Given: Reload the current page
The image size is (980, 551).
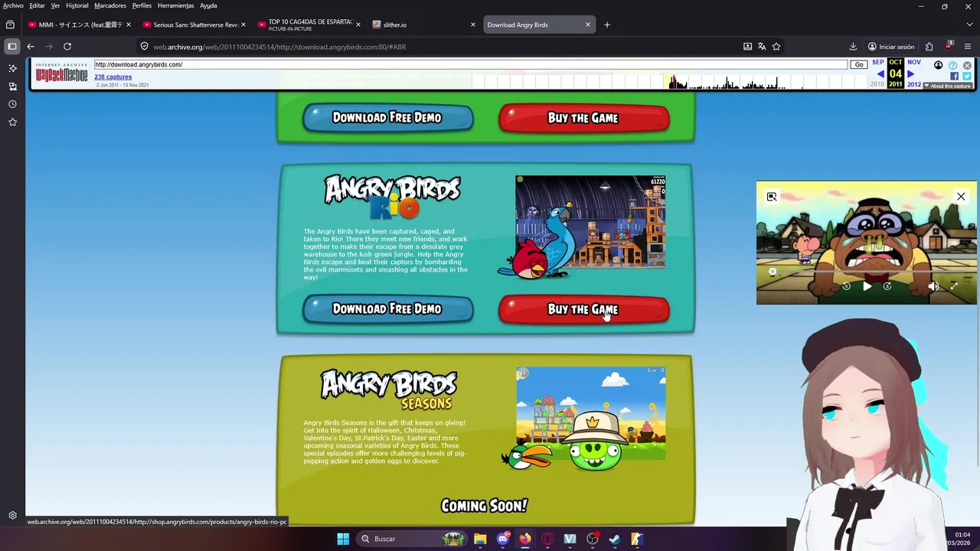Looking at the screenshot, I should 67,47.
